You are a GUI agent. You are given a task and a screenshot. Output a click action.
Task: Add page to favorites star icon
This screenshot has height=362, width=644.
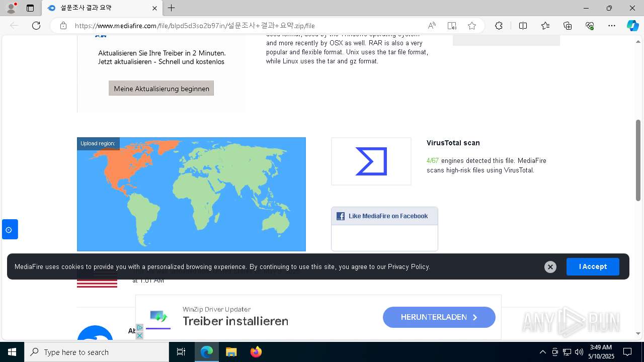coord(472,26)
